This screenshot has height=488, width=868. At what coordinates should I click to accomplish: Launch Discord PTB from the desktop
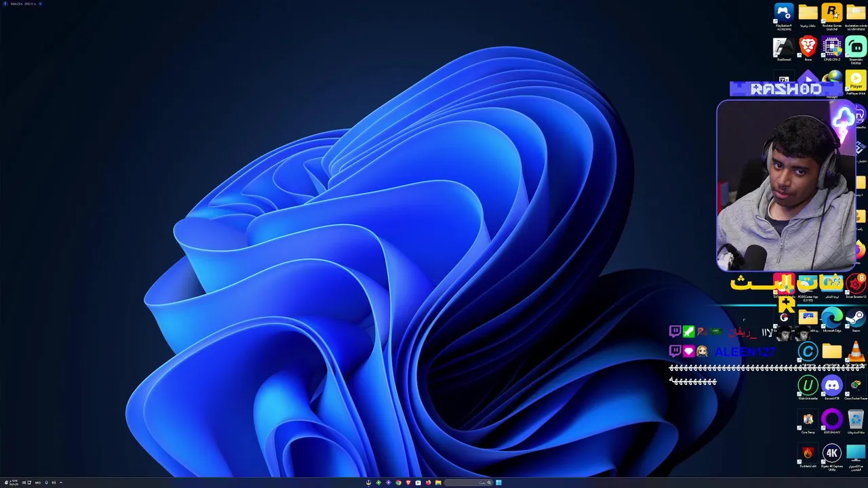832,385
